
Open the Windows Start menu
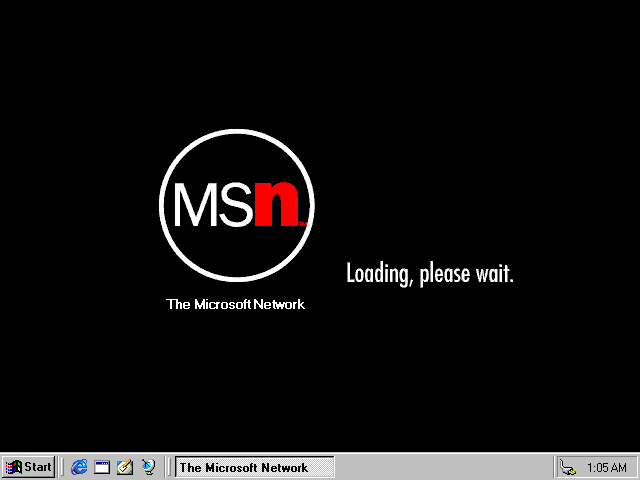point(28,467)
